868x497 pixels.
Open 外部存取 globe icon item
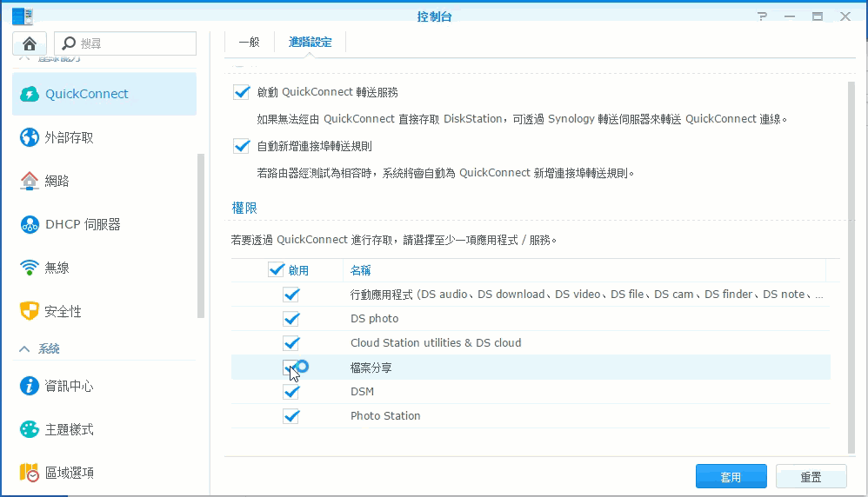point(70,137)
